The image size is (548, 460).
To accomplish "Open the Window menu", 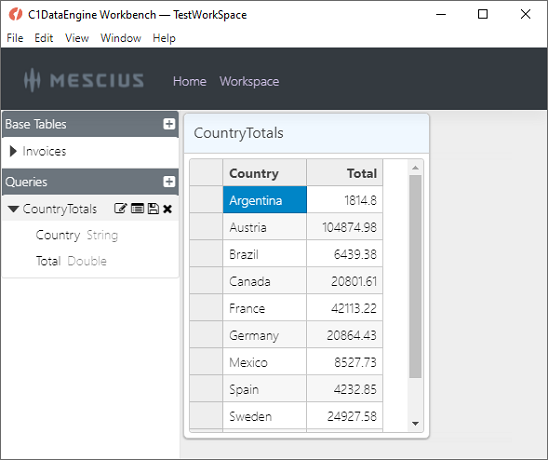I will pyautogui.click(x=121, y=38).
